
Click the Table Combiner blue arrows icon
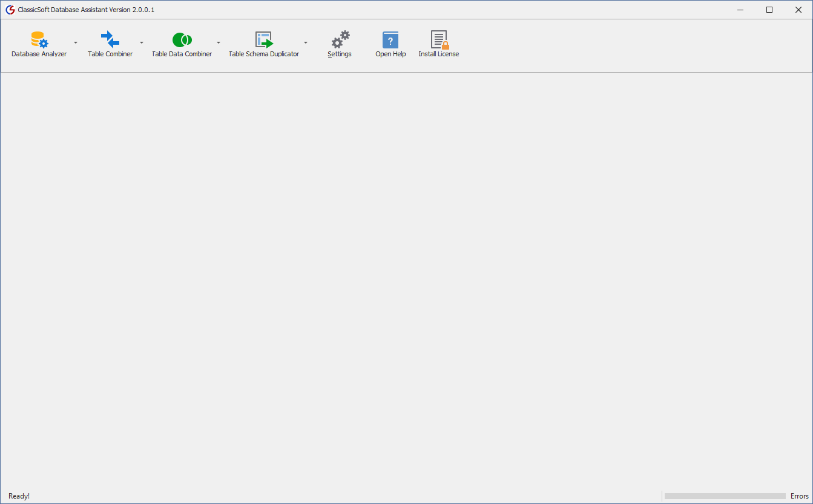[x=110, y=40]
